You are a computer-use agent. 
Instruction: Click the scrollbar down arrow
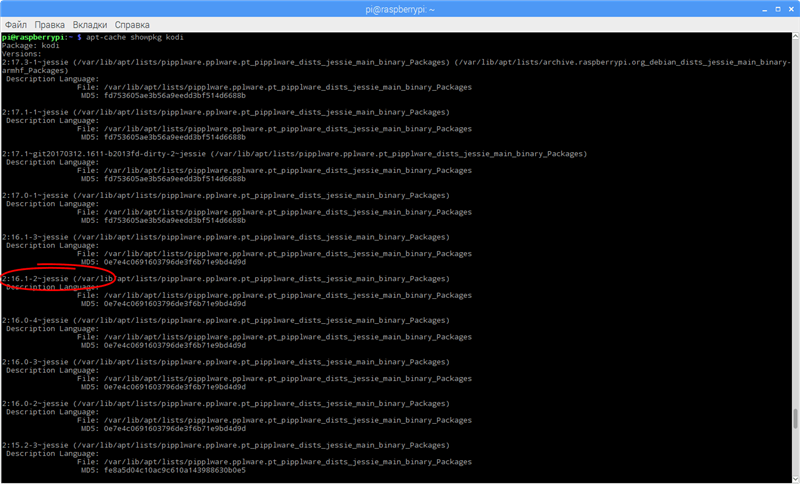[x=795, y=478]
